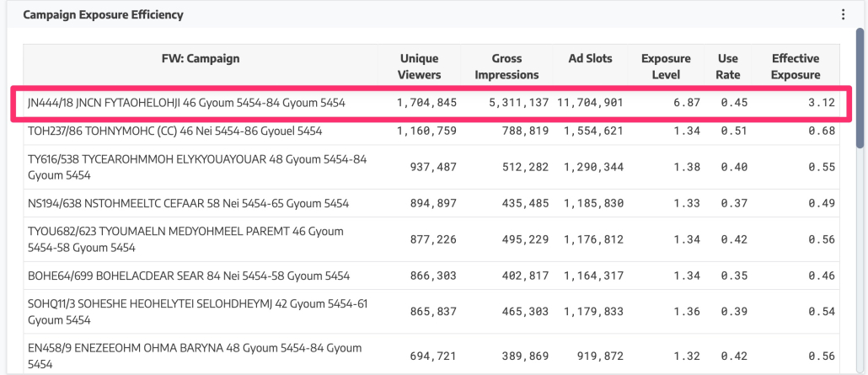
Task: Click use rate value 0.35
Action: pos(734,276)
